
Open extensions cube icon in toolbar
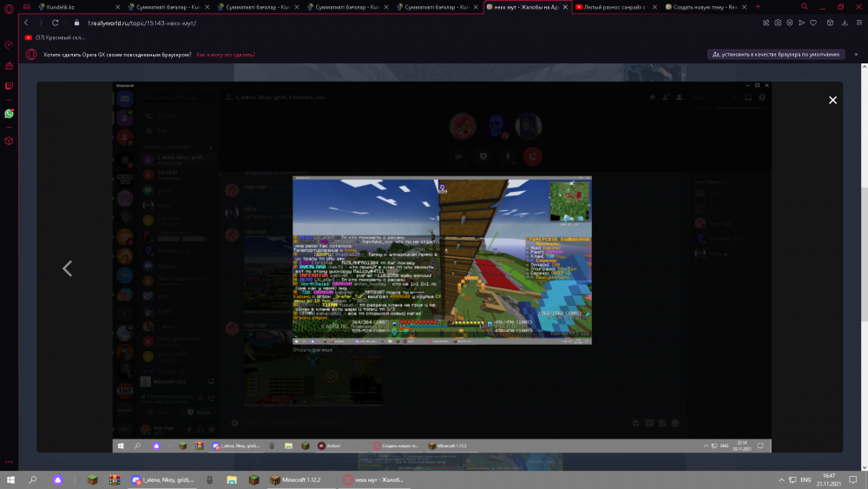pos(830,23)
